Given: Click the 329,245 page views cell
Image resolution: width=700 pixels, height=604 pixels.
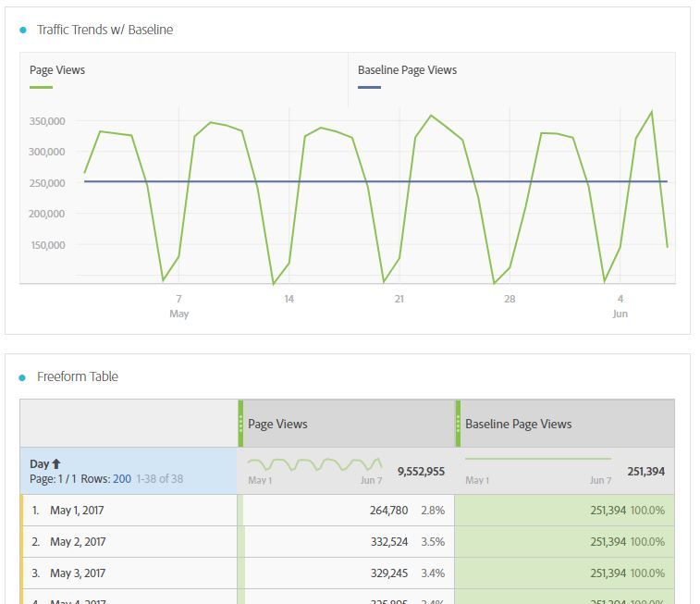Looking at the screenshot, I should (388, 573).
